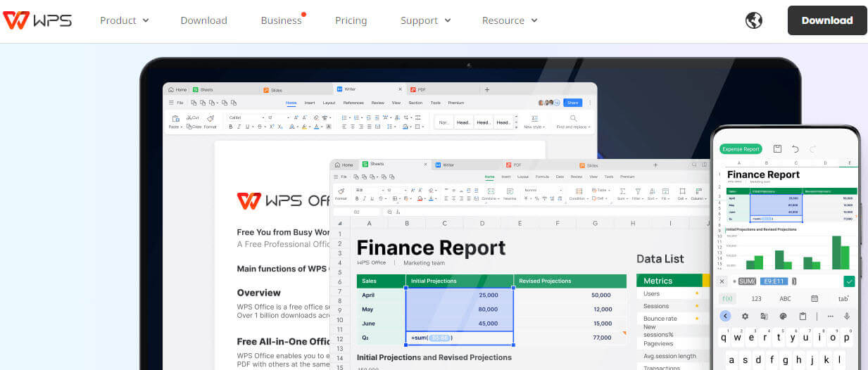Click the black Download button
This screenshot has height=370, width=868.
[x=827, y=20]
